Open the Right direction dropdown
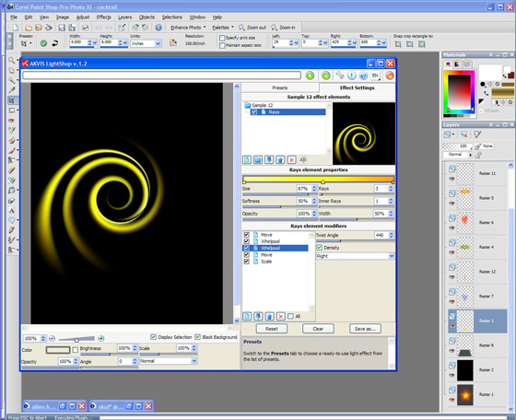The height and width of the screenshot is (420, 516). 392,256
